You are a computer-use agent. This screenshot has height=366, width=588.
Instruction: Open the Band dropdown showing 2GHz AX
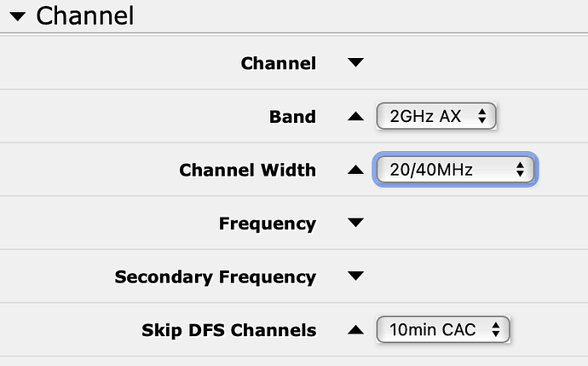[435, 116]
